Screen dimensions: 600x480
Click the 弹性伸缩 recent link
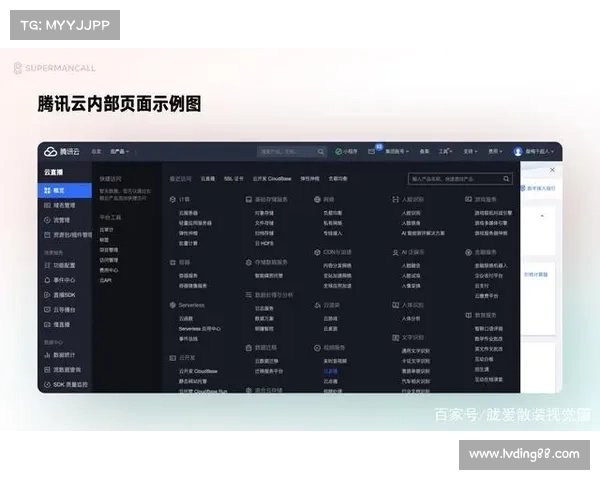pos(310,179)
